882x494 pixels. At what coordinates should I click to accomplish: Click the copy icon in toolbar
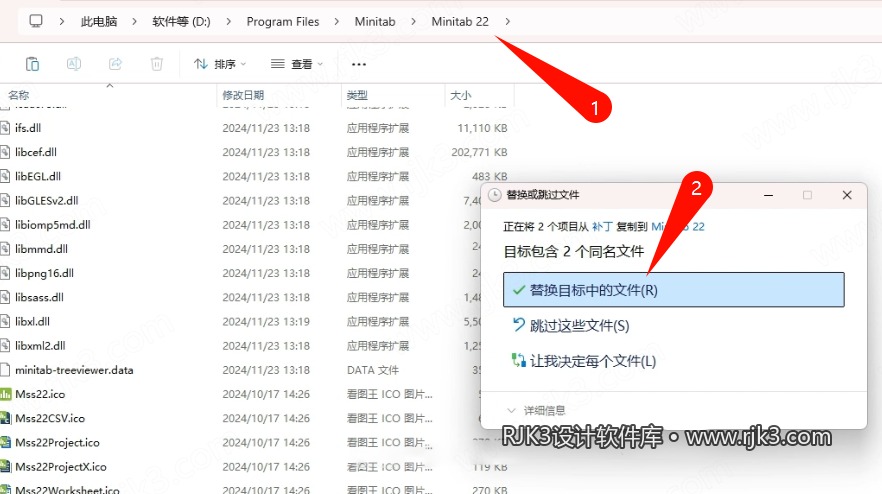[32, 64]
